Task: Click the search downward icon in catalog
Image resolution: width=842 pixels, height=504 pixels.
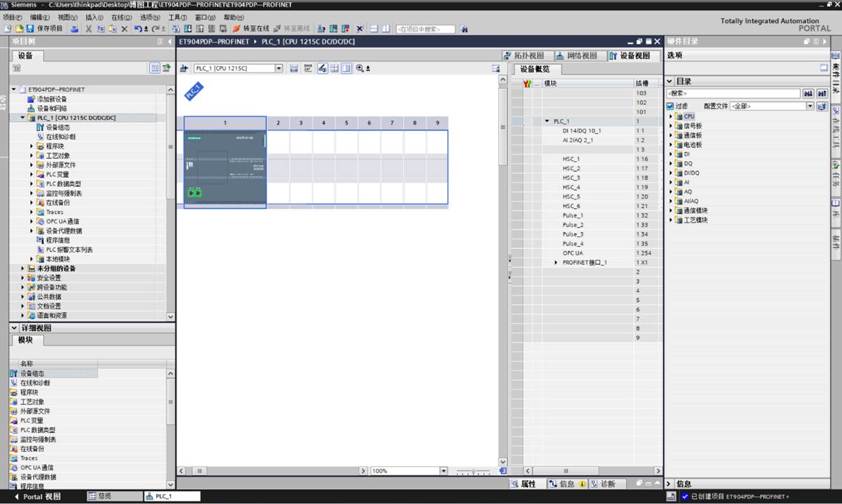Action: (x=809, y=93)
